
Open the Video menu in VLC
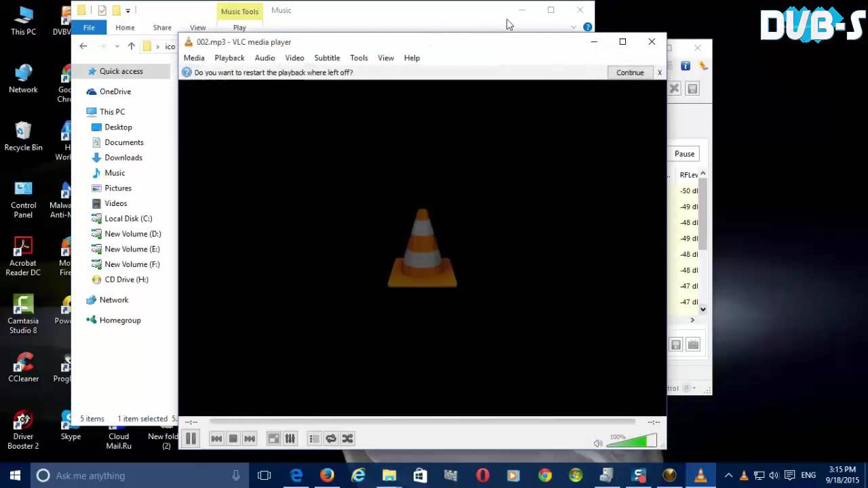294,58
